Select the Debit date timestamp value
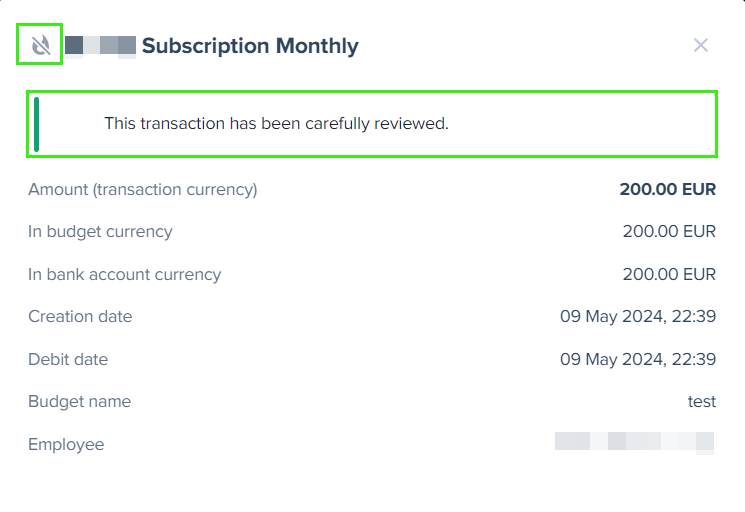 638,359
